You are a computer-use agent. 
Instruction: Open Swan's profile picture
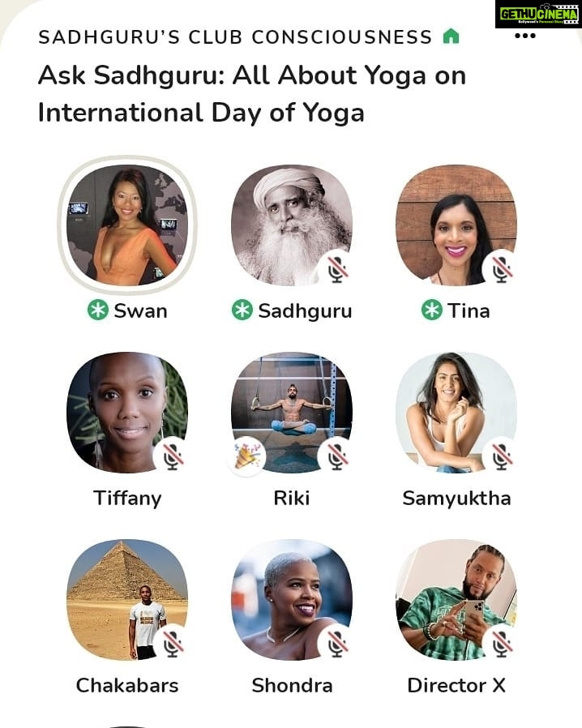127,225
